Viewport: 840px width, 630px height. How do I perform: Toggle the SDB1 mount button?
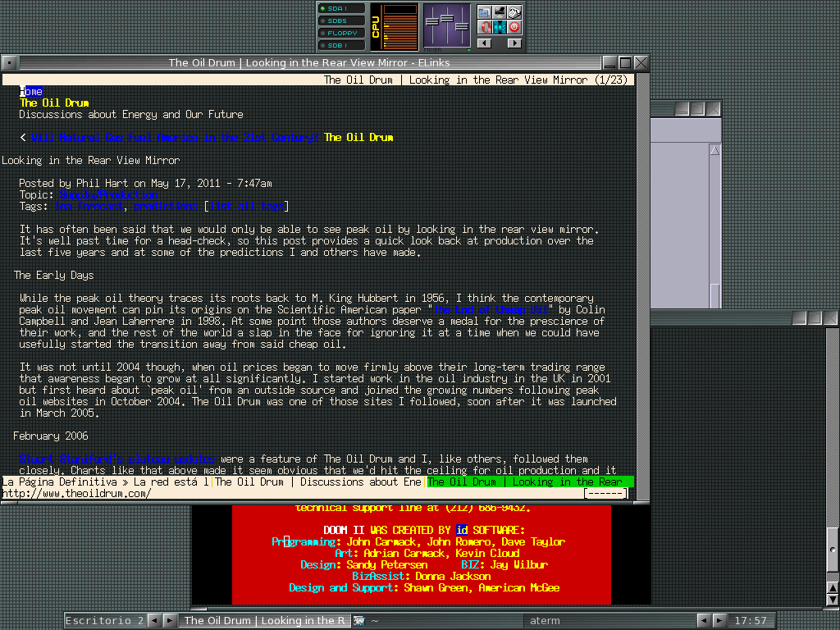click(341, 46)
